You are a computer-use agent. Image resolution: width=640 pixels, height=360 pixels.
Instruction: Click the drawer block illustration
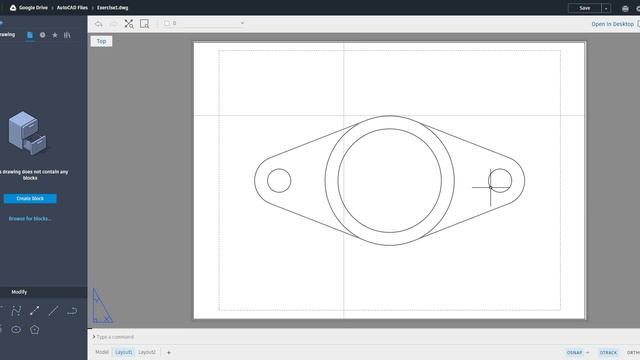pyautogui.click(x=28, y=133)
